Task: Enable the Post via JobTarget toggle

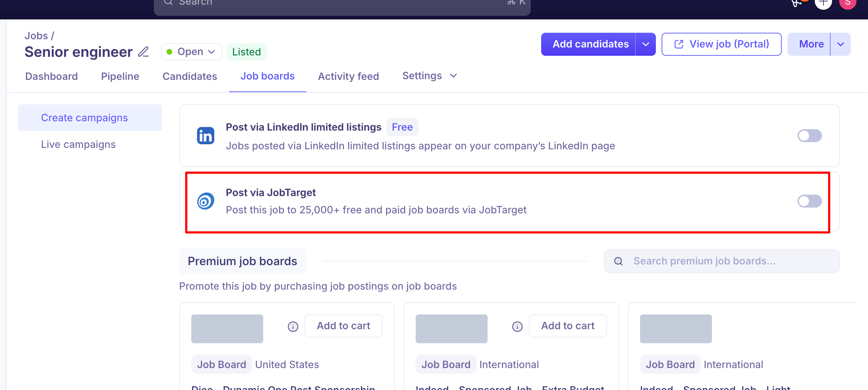Action: click(x=809, y=201)
